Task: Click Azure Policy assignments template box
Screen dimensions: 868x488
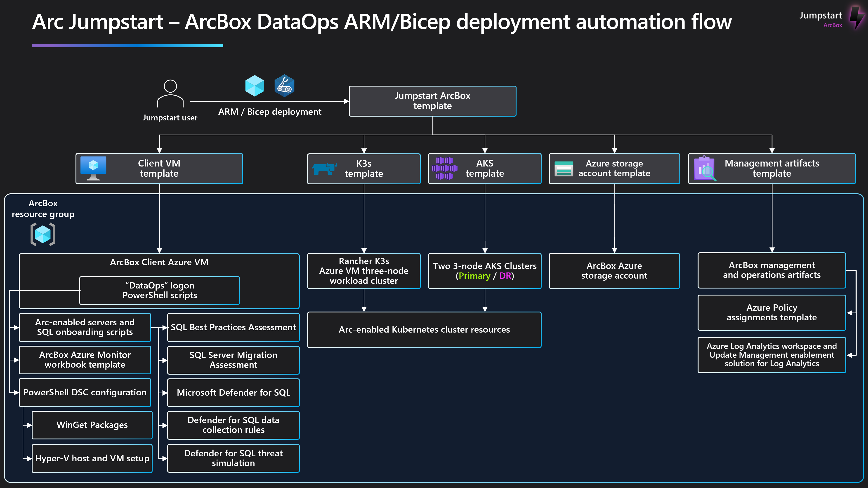Action: [x=771, y=312]
